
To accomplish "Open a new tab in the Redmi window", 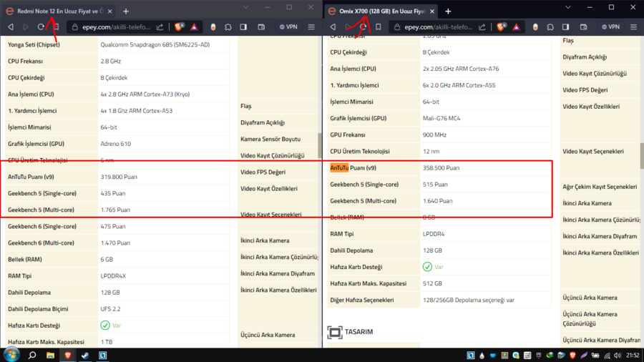I will [x=126, y=11].
